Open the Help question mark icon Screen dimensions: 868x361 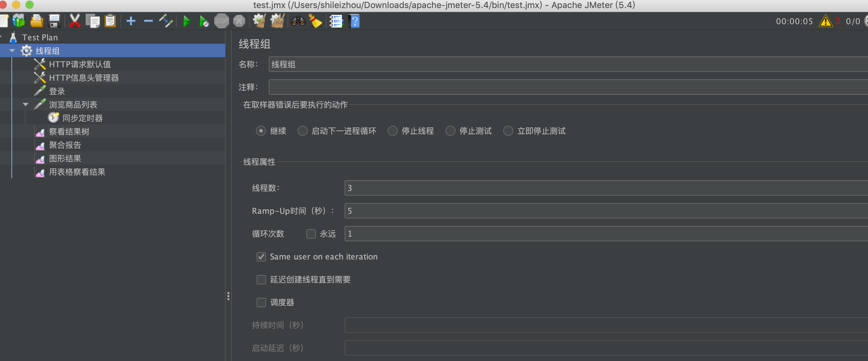354,21
